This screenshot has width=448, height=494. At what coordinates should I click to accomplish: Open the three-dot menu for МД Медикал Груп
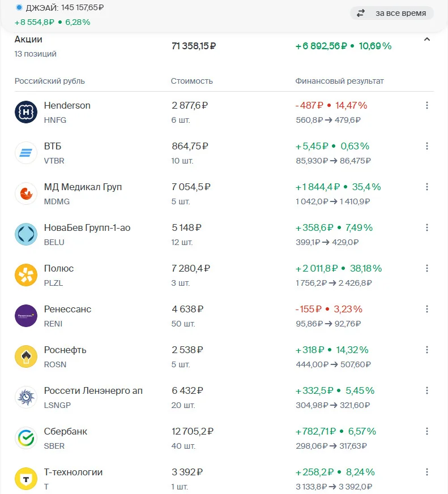click(427, 187)
